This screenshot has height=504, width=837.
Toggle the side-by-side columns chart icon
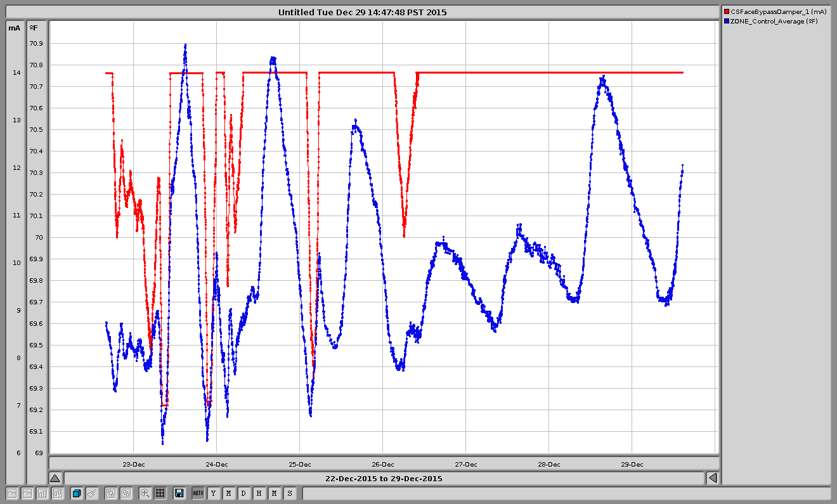(58, 493)
